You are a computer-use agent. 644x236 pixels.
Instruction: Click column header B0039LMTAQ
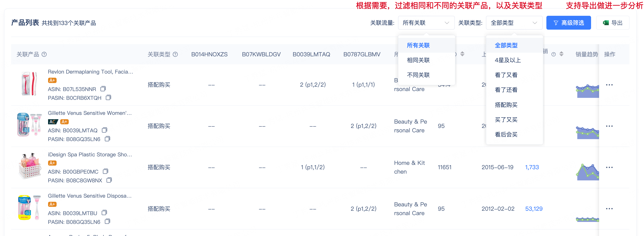click(x=311, y=54)
